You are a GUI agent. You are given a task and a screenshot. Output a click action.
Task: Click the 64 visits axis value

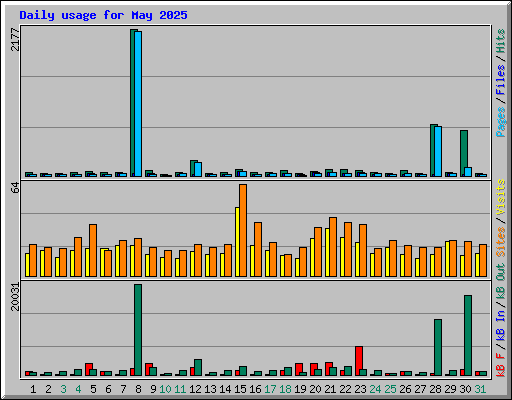(15, 188)
